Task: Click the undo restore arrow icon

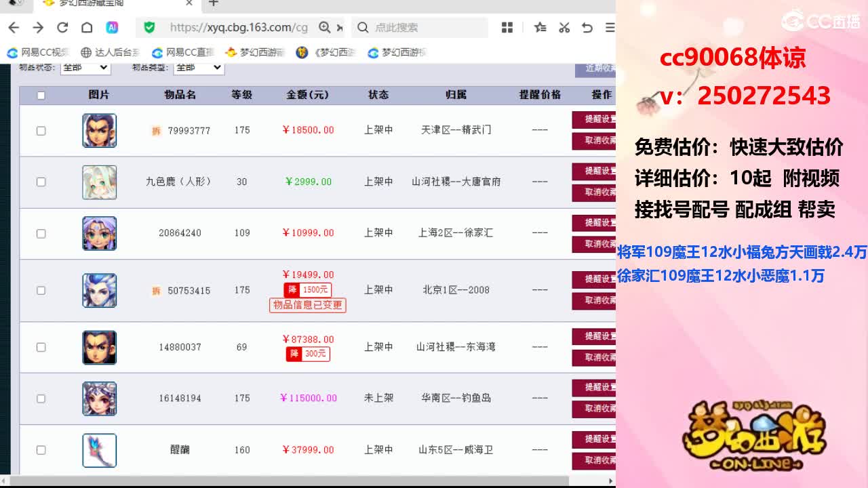Action: coord(587,27)
